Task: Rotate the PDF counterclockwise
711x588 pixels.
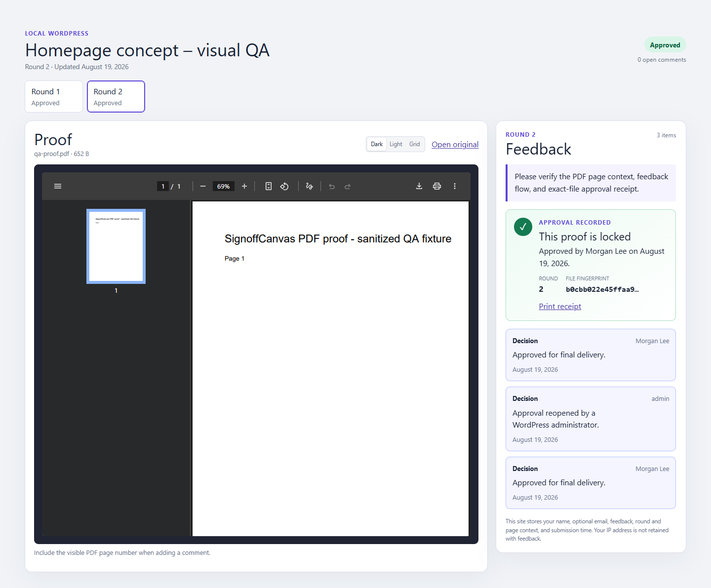Action: [x=284, y=186]
